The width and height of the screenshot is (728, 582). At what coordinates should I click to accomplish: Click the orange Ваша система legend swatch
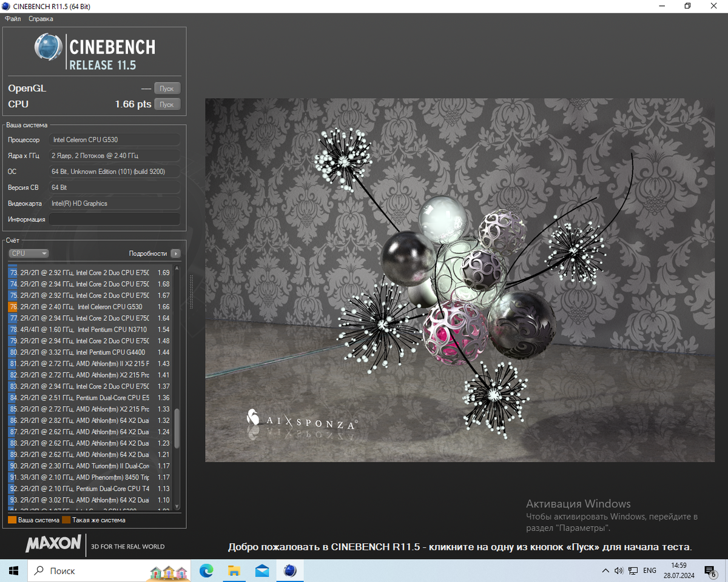pyautogui.click(x=12, y=520)
